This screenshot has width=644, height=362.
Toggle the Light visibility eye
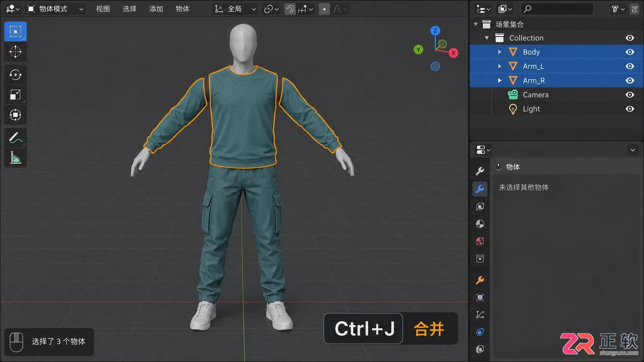click(x=630, y=109)
